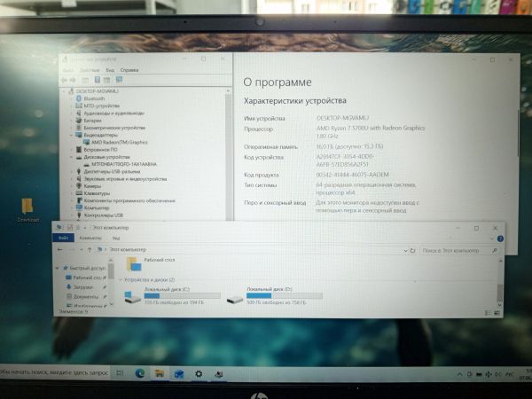Collapse the Дисковые устройства category

pyautogui.click(x=72, y=157)
